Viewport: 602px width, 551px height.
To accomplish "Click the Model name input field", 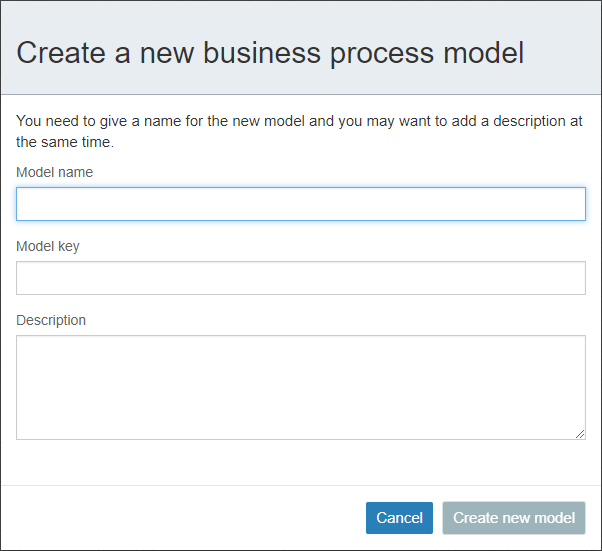I will pyautogui.click(x=300, y=204).
